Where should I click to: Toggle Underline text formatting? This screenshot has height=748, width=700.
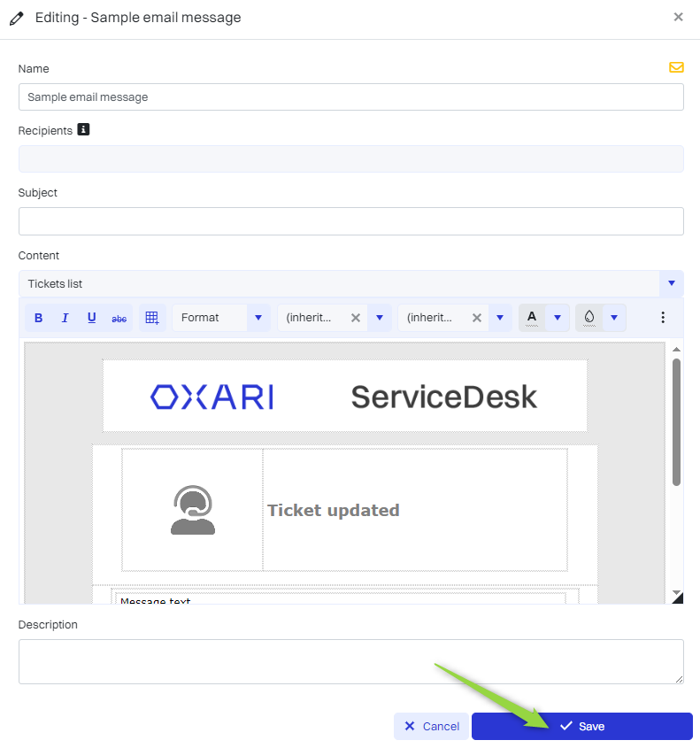click(x=91, y=318)
